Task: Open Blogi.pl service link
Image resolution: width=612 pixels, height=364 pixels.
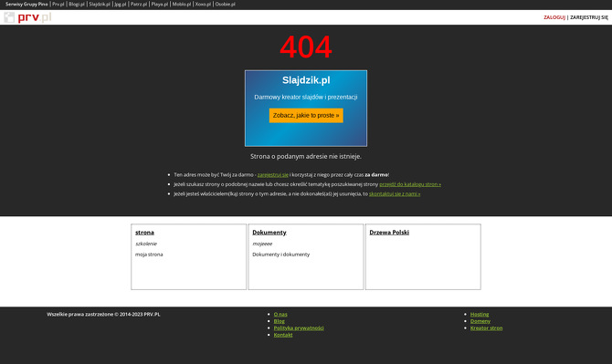Action: click(x=77, y=5)
